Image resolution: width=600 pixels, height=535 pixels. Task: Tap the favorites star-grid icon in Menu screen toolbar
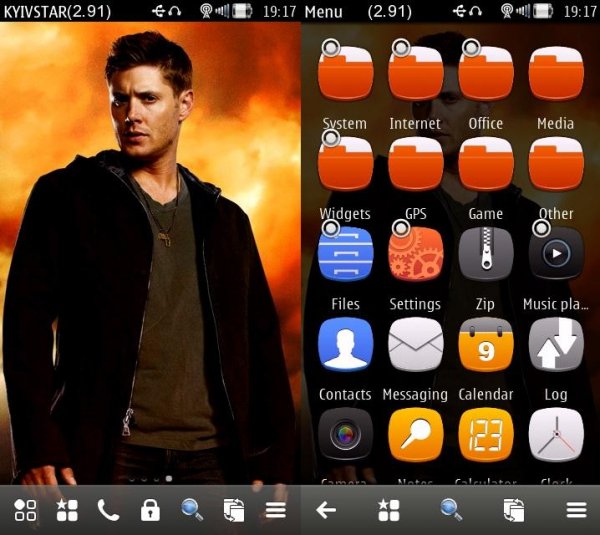(x=389, y=510)
